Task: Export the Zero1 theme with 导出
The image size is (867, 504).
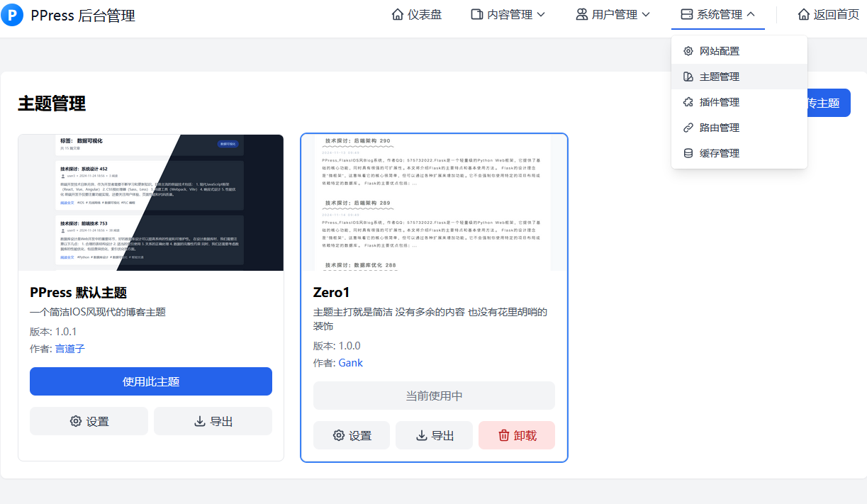Action: tap(434, 435)
